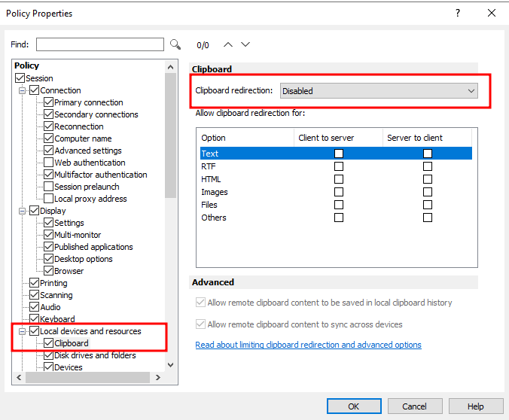509x420 pixels.
Task: Click the help question mark in title bar
Action: coord(458,13)
